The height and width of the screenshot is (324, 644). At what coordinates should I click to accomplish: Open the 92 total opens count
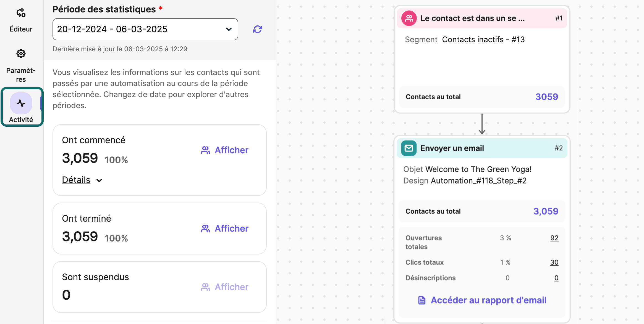(x=554, y=238)
